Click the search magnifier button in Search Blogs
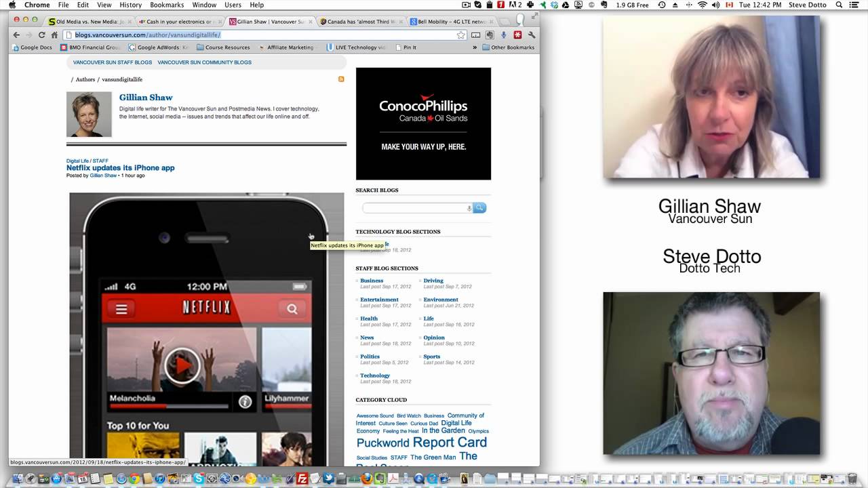The height and width of the screenshot is (488, 868). (x=479, y=208)
